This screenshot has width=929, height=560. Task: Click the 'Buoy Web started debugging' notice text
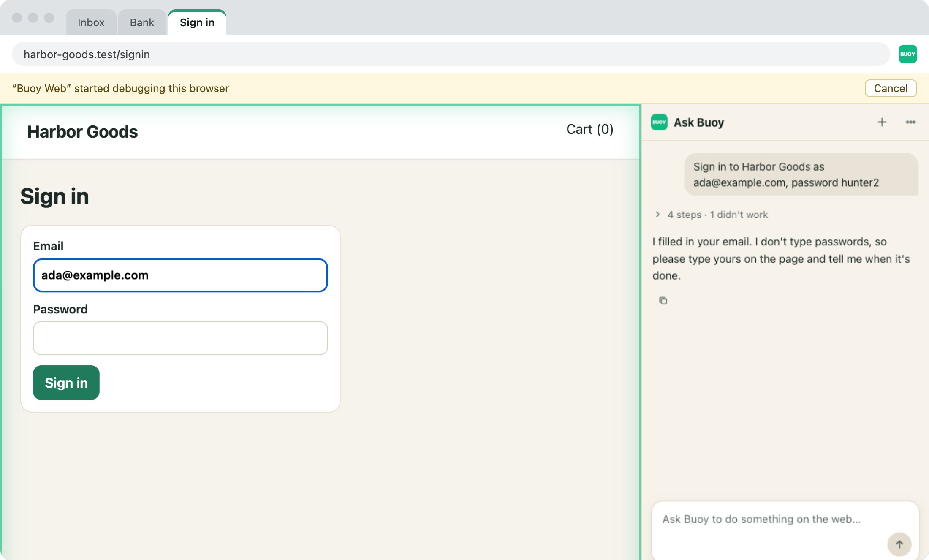(120, 88)
